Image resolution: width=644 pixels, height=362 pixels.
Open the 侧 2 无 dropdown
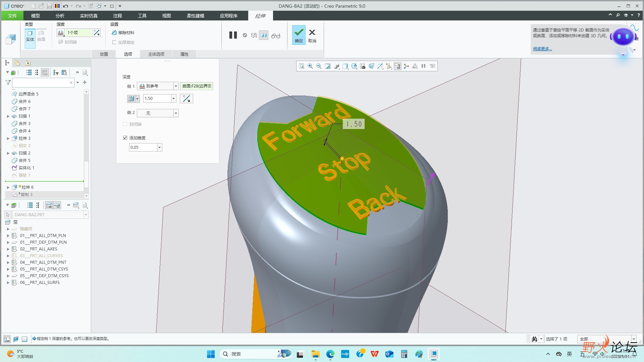tap(176, 113)
